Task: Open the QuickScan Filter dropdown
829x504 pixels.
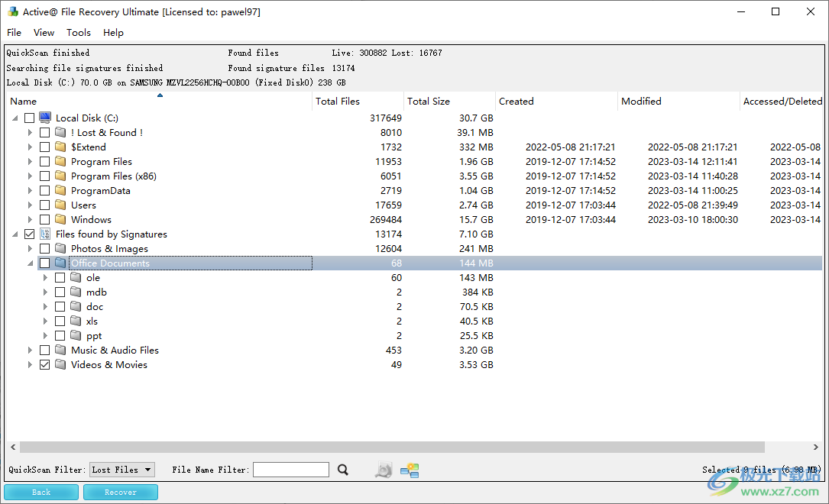Action: point(122,470)
